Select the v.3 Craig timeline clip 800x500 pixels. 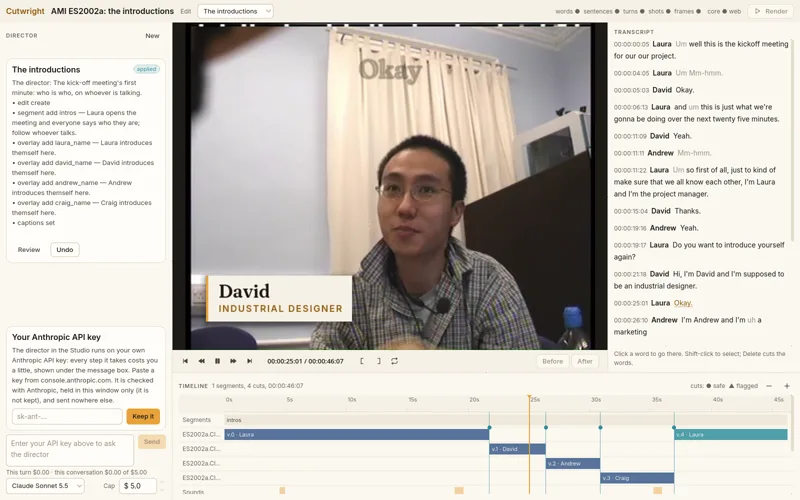[637, 478]
